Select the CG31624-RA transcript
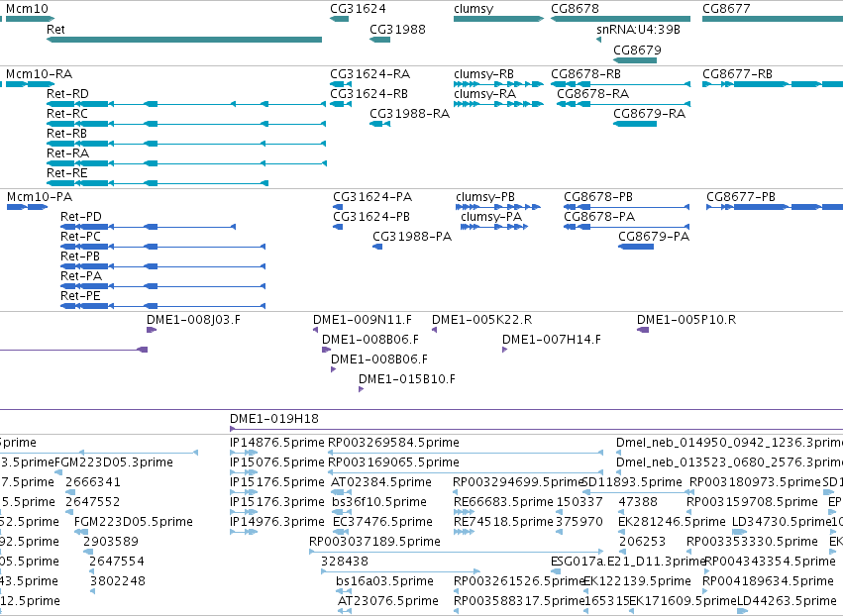 click(x=341, y=84)
